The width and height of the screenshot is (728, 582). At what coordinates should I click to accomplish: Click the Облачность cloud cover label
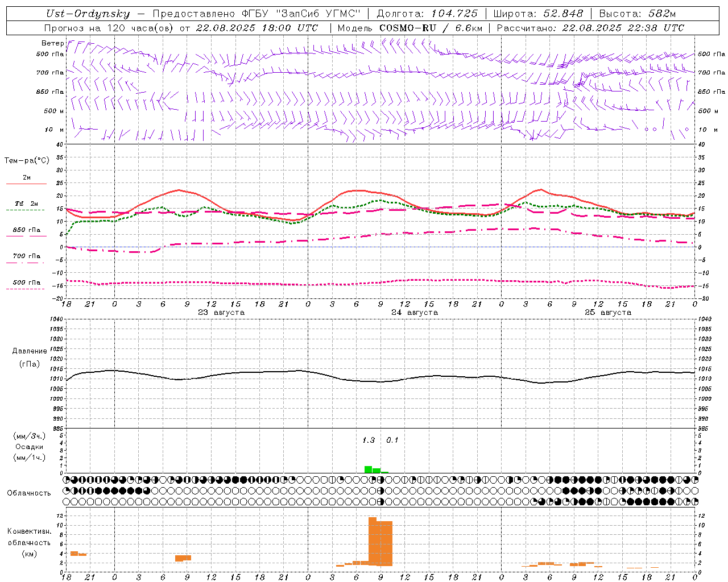click(29, 493)
